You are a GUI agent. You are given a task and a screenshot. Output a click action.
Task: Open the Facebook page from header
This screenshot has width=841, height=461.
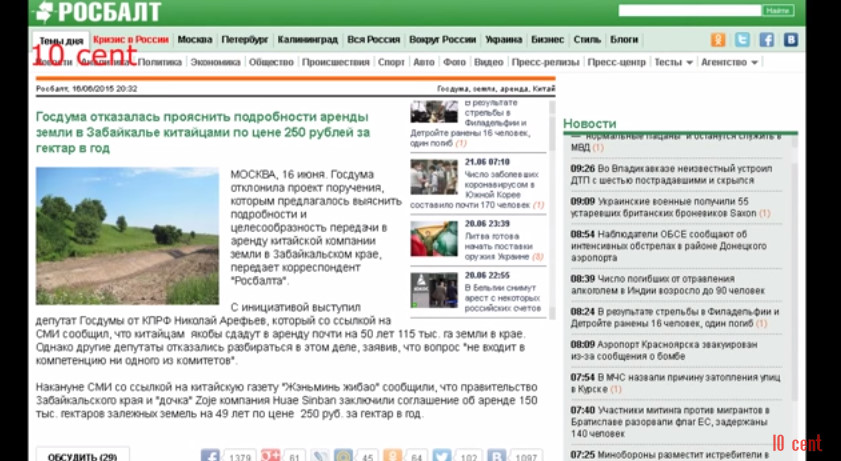pyautogui.click(x=766, y=40)
